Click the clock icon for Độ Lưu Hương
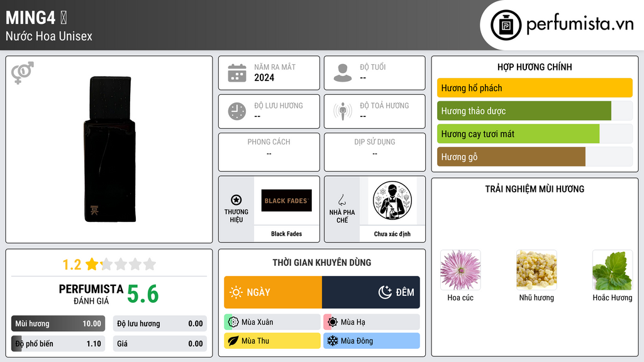Viewport: 644px width, 362px height. [237, 111]
